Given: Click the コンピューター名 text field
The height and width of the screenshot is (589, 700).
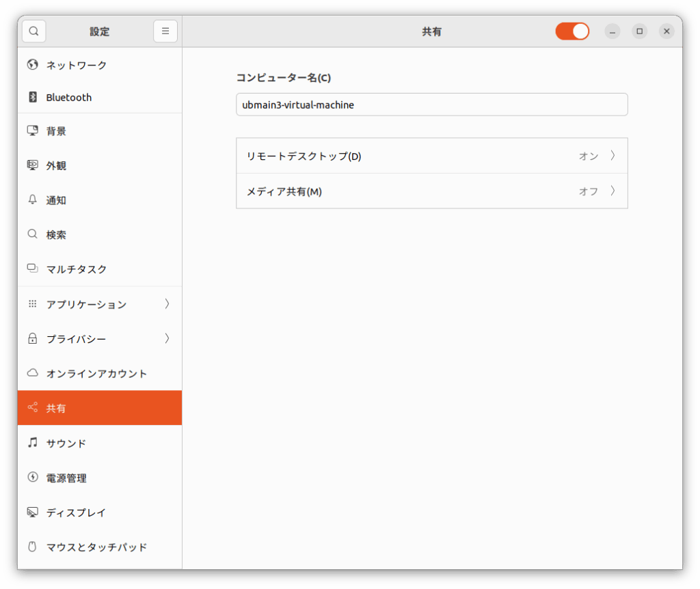Looking at the screenshot, I should click(432, 105).
